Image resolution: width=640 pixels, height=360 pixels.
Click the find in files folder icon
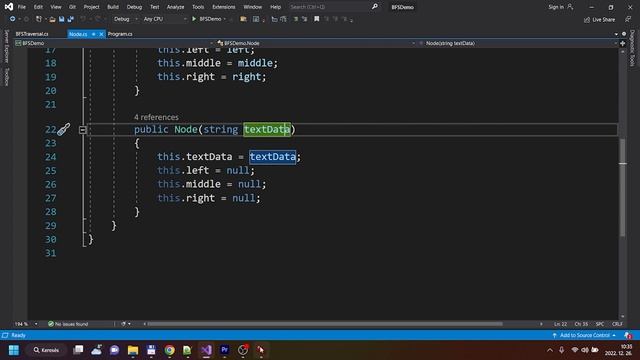(243, 19)
